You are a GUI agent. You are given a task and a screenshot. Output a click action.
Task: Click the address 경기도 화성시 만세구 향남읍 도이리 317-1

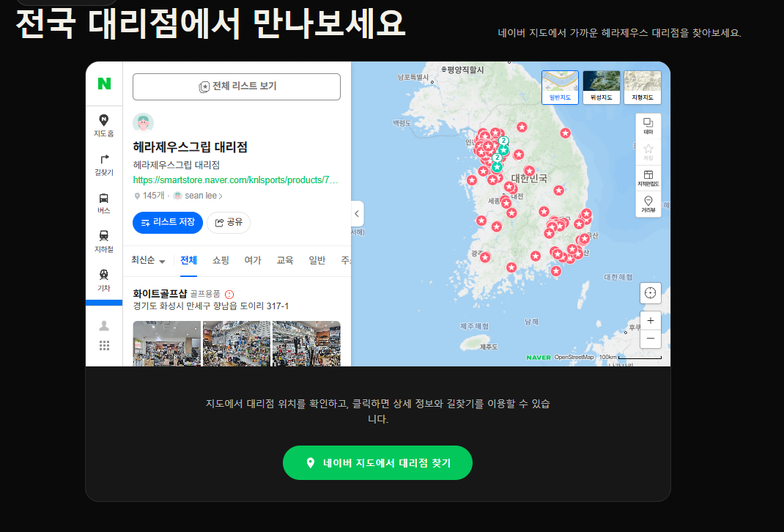click(210, 306)
